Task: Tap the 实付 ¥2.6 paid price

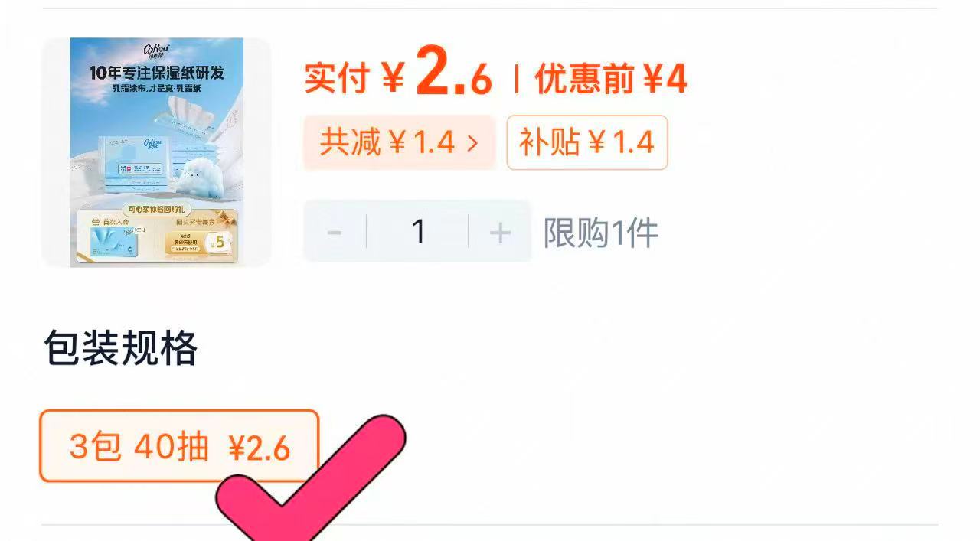Action: point(398,77)
